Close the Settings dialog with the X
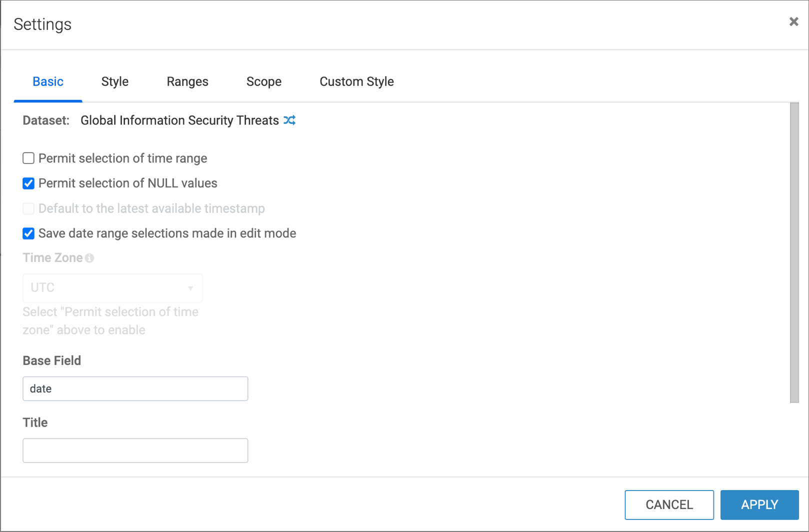Viewport: 809px width, 532px height. [793, 22]
